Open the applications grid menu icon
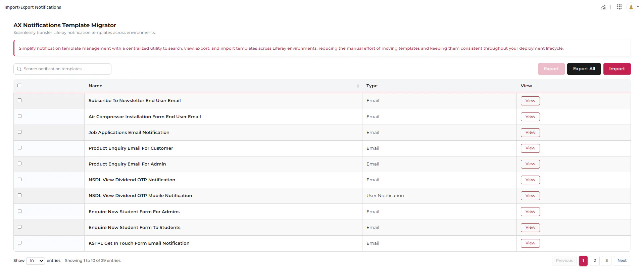This screenshot has height=280, width=644. (x=619, y=7)
